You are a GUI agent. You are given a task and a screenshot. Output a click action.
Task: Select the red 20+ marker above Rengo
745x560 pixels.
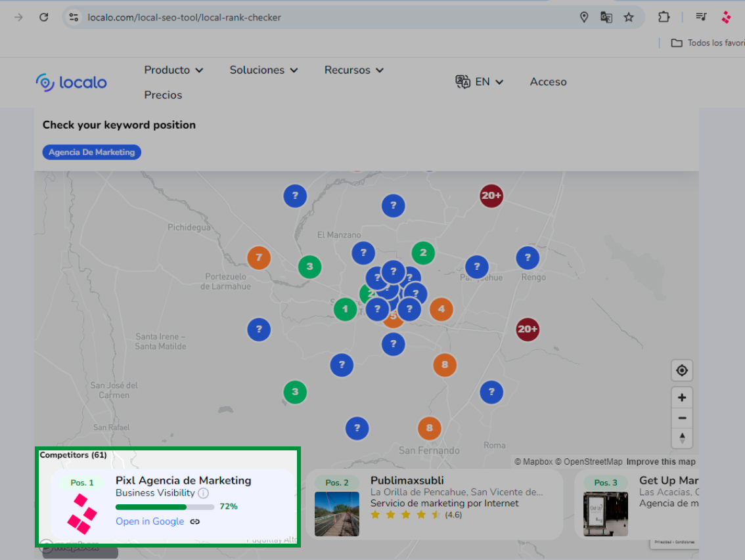click(491, 196)
